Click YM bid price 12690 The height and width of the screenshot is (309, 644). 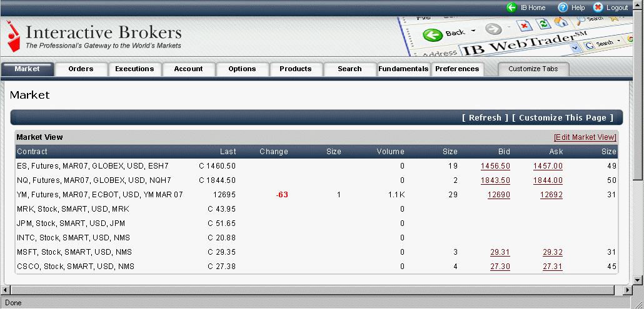click(499, 195)
